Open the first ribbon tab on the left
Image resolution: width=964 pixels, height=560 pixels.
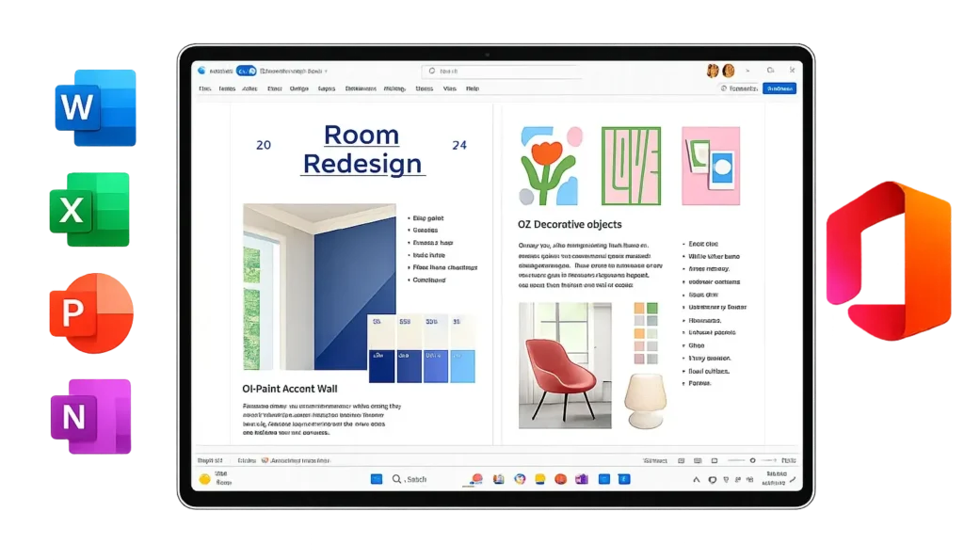tap(204, 88)
